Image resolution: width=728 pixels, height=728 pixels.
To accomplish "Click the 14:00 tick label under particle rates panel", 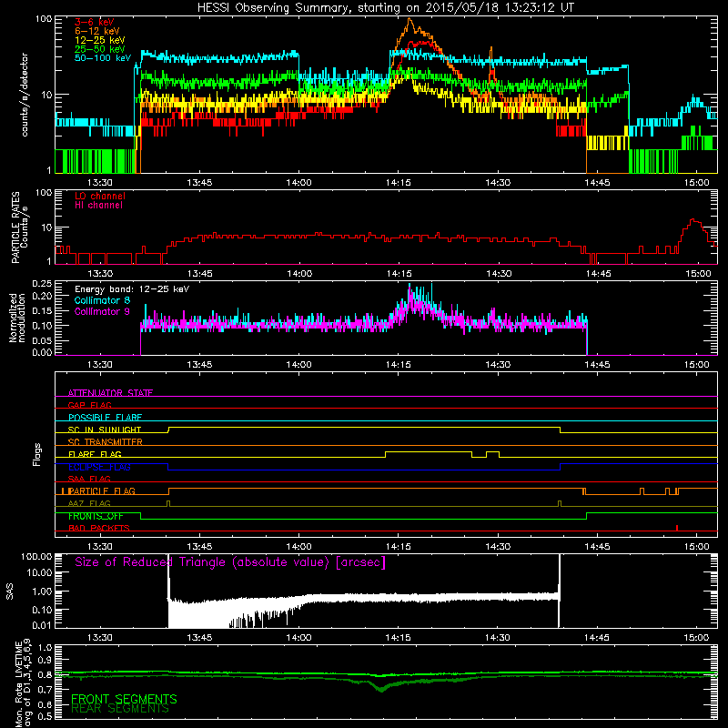I will tap(299, 274).
